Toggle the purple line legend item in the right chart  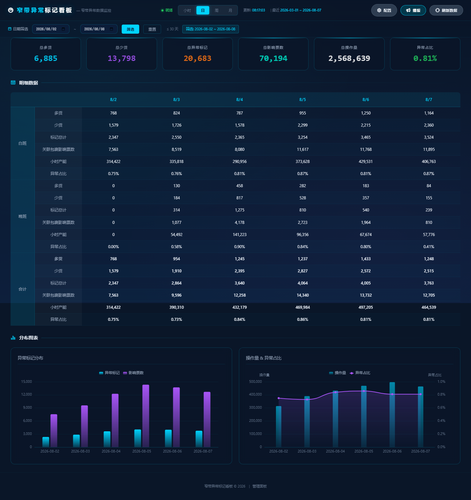pyautogui.click(x=360, y=373)
